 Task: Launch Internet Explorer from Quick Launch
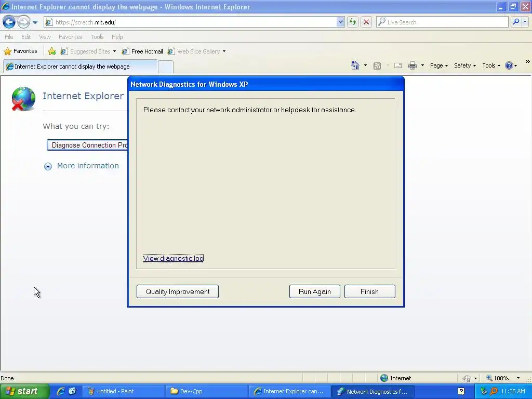pos(61,392)
